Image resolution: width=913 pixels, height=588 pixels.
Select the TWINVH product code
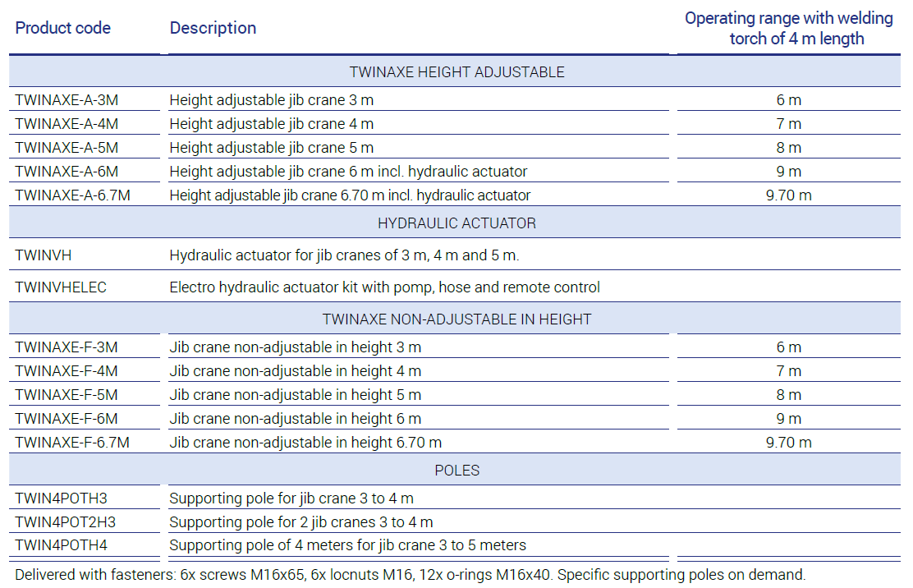pyautogui.click(x=43, y=255)
